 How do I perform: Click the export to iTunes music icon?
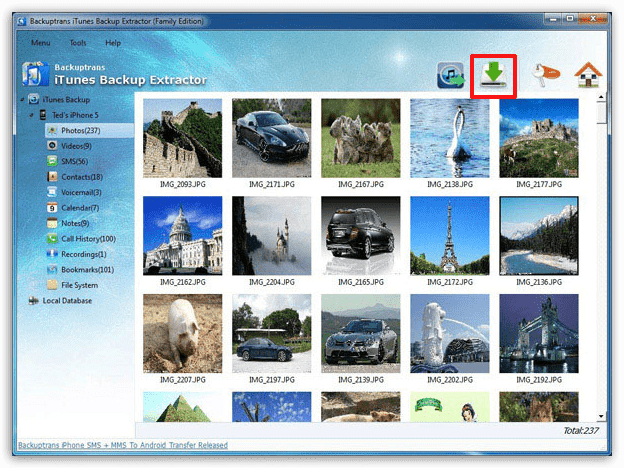coord(450,76)
